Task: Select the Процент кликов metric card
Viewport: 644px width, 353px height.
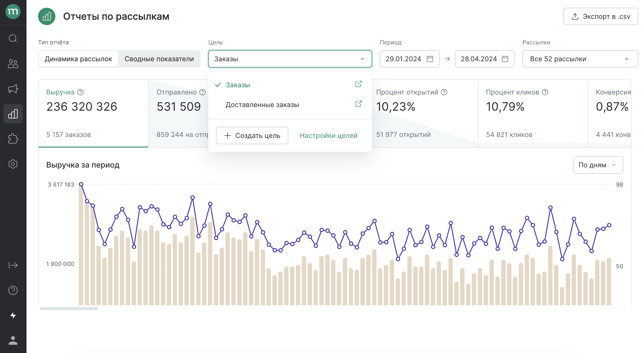Action: (533, 113)
